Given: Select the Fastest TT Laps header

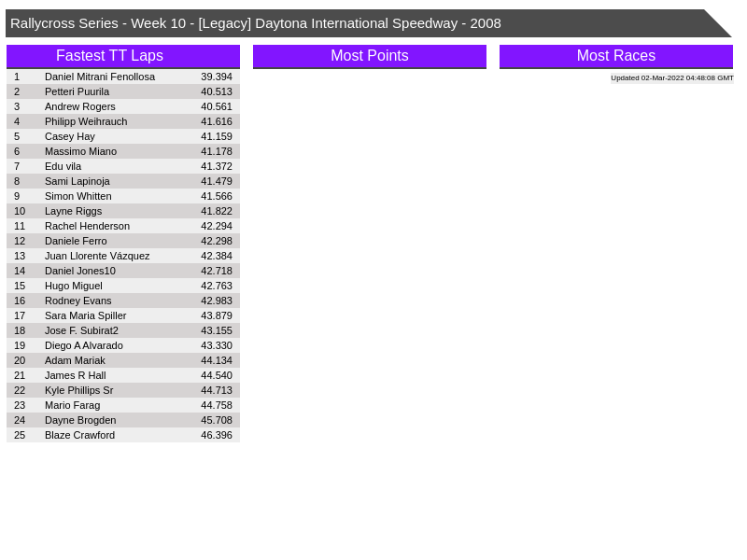Looking at the screenshot, I should click(x=122, y=56).
